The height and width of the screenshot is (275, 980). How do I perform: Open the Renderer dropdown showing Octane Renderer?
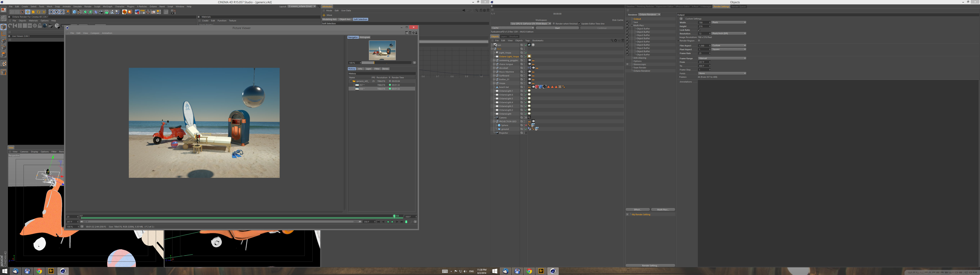click(649, 15)
